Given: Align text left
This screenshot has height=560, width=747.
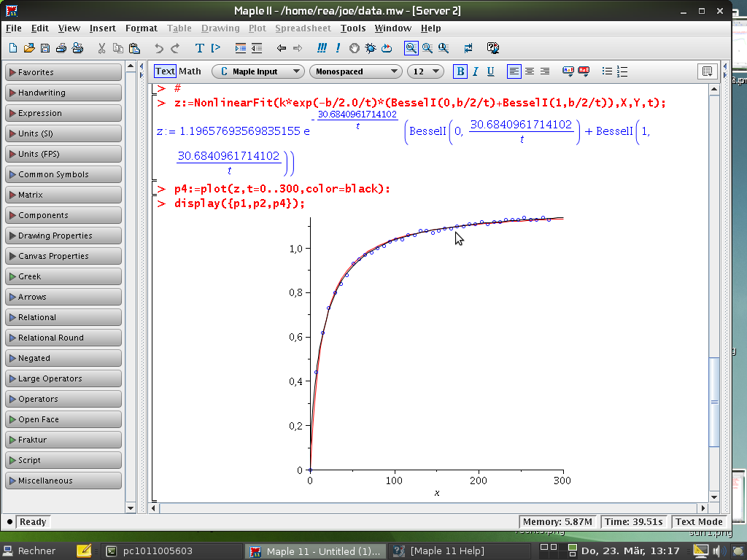Looking at the screenshot, I should tap(514, 71).
